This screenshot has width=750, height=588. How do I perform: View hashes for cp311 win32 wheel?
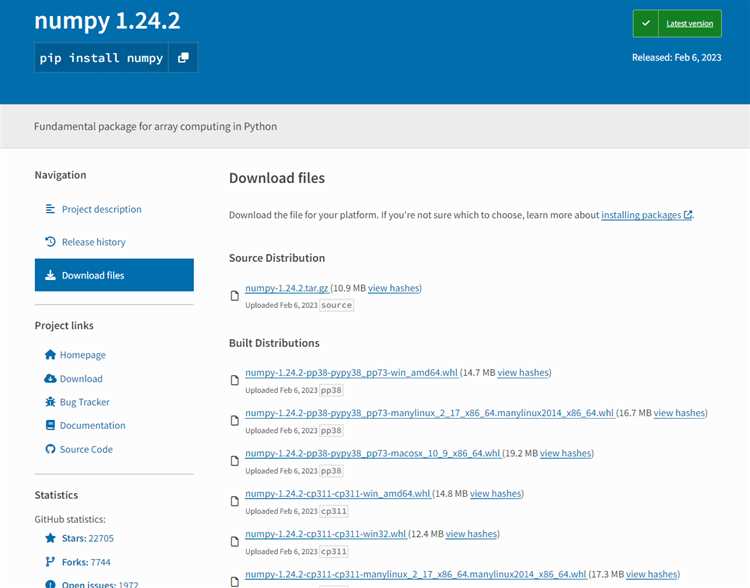click(471, 533)
